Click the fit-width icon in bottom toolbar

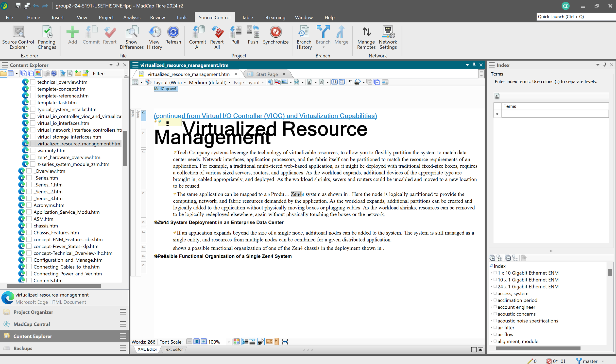point(285,342)
